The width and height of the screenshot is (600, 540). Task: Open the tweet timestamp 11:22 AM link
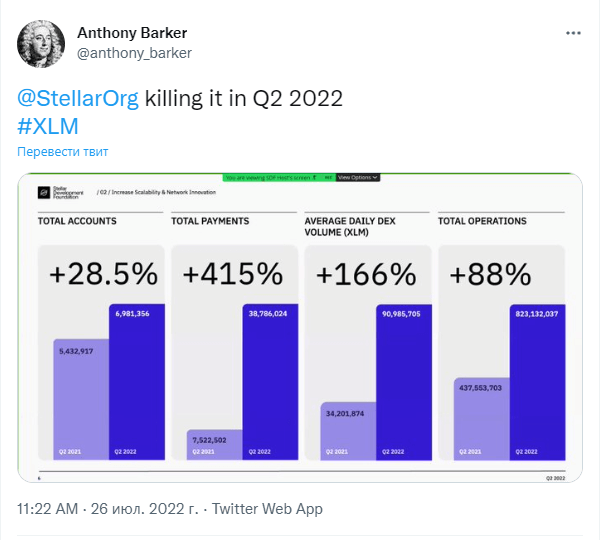pos(47,509)
